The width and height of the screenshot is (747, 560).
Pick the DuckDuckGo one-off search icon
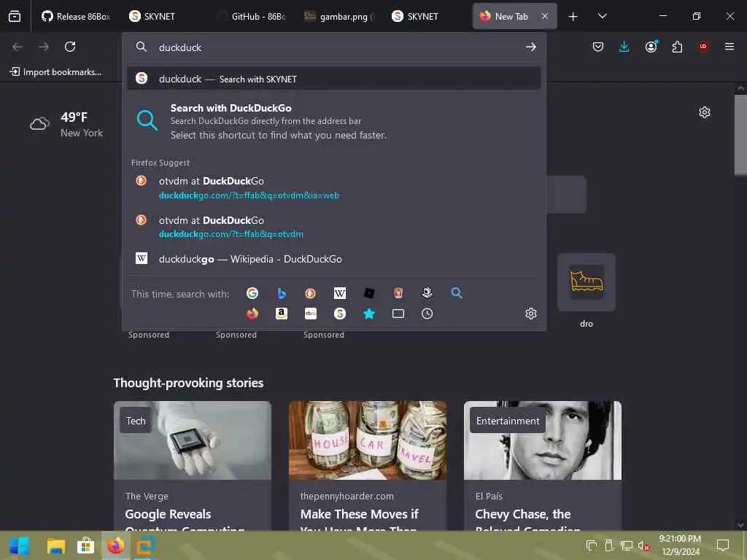pyautogui.click(x=311, y=293)
